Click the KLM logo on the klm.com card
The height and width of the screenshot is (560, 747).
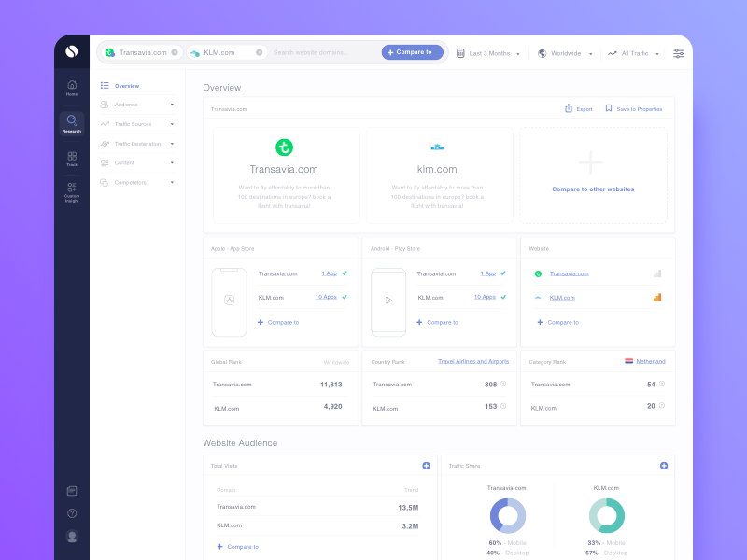coord(437,147)
